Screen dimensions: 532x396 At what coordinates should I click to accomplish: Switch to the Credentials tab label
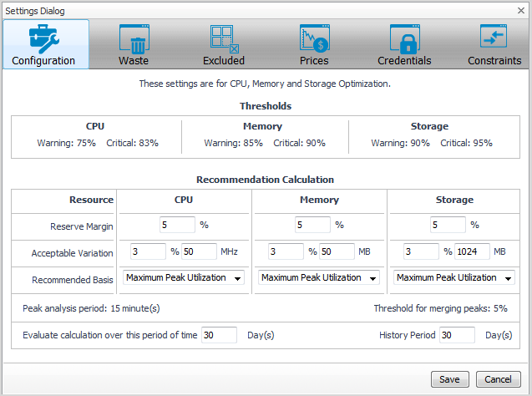click(404, 60)
